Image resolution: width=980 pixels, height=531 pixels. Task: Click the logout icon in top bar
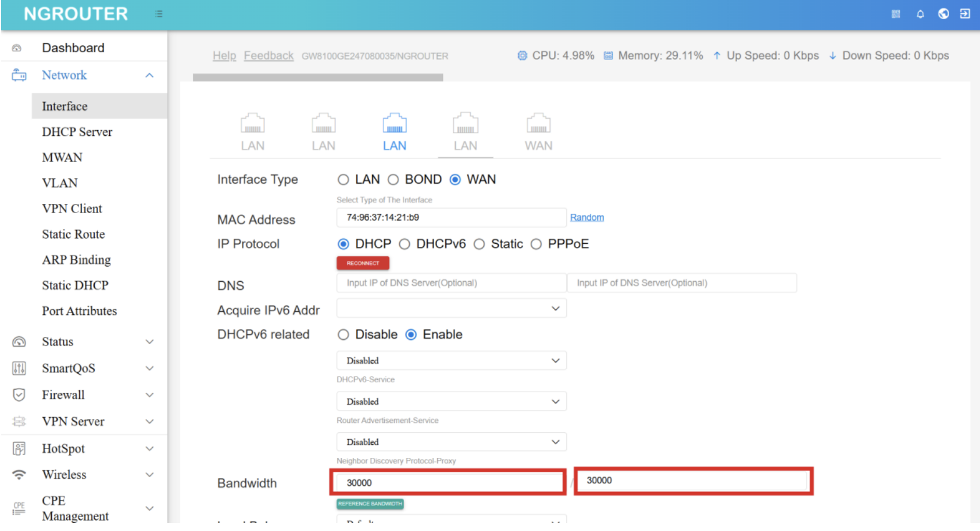965,14
